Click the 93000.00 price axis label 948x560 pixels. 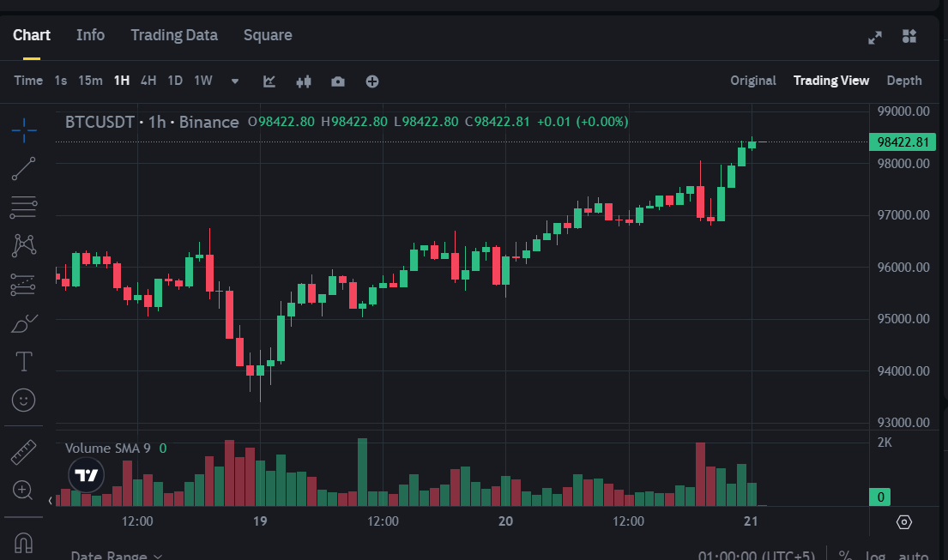(903, 422)
